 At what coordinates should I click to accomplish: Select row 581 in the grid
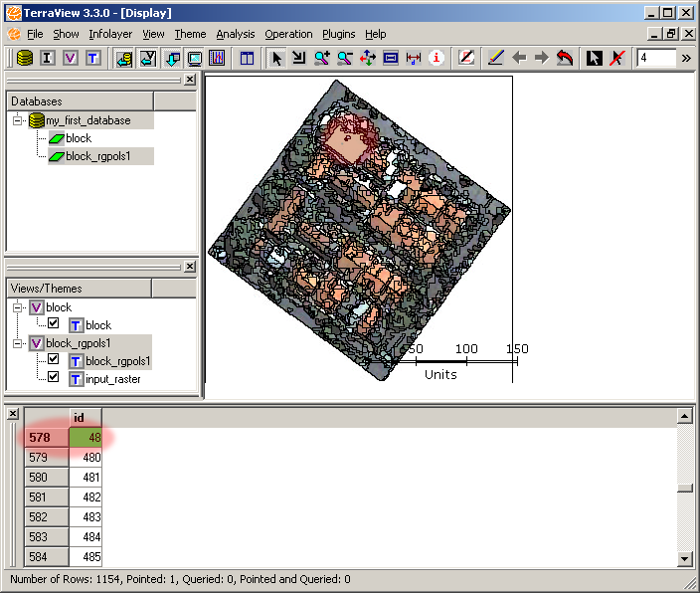[x=46, y=497]
